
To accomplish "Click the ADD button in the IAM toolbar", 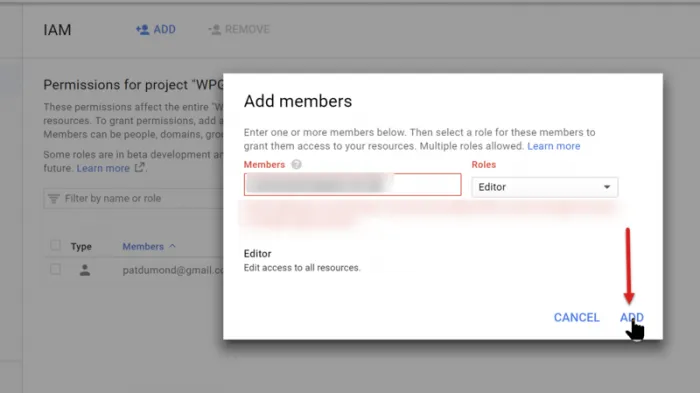I will [x=156, y=29].
